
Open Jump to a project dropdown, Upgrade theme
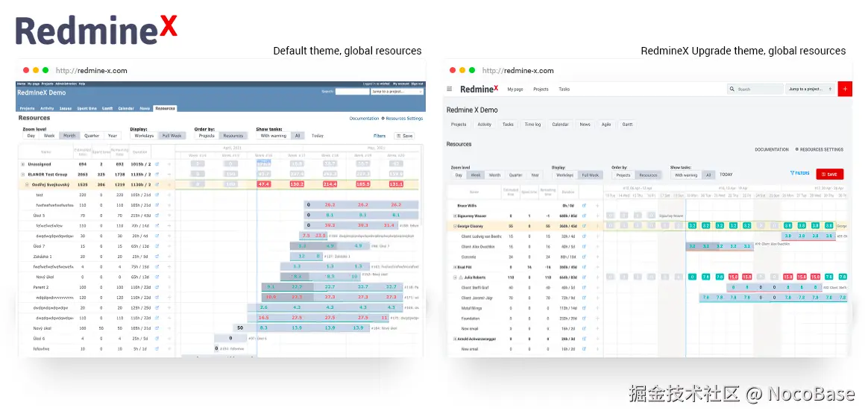pos(811,90)
